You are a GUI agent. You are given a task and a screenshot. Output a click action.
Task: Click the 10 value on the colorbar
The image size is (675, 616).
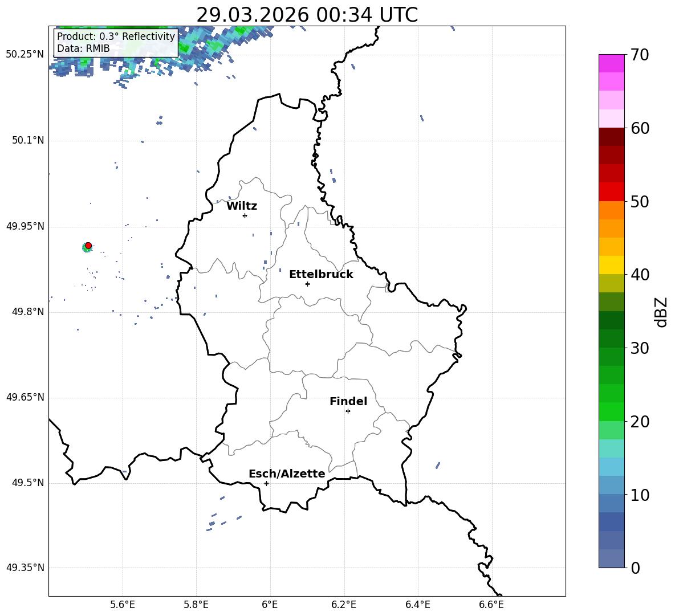[640, 495]
